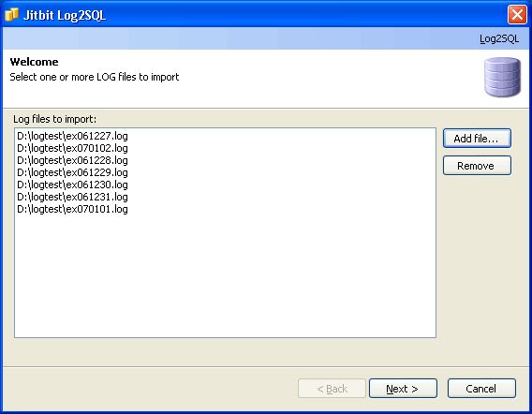Highlight the ex061231.log file entry
532x414 pixels.
pyautogui.click(x=73, y=197)
